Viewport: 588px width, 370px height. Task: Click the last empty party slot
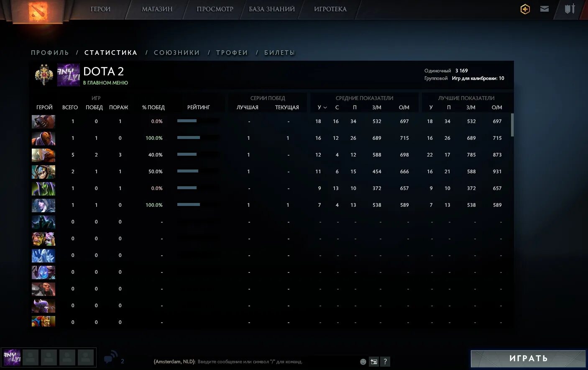coord(86,357)
